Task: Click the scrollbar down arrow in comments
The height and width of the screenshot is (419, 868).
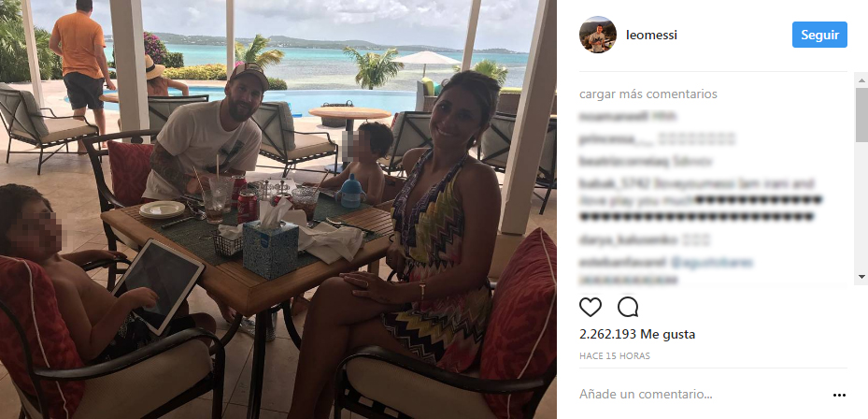Action: [861, 276]
